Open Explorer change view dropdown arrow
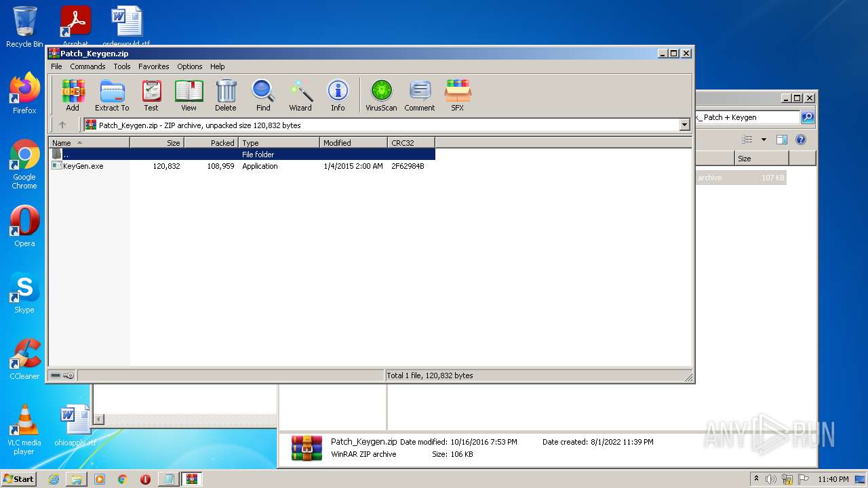 tap(764, 140)
